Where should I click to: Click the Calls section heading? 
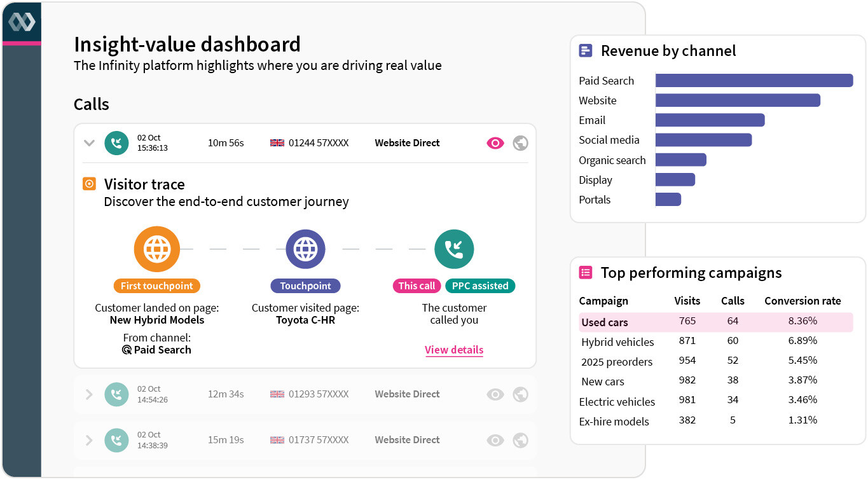pos(92,104)
